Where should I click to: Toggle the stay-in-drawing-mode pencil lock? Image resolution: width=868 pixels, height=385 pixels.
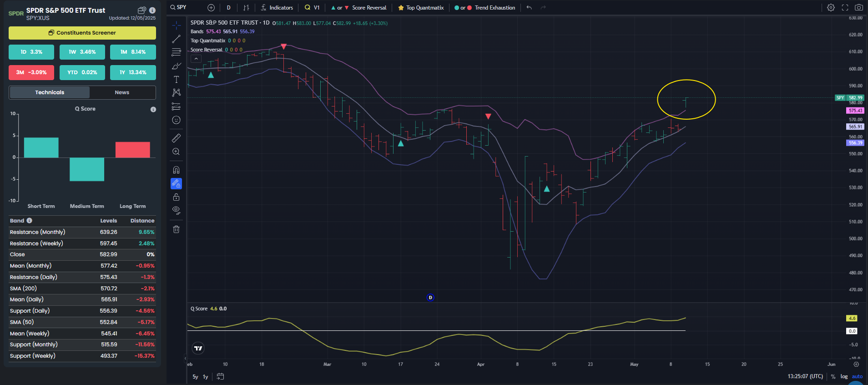click(176, 183)
